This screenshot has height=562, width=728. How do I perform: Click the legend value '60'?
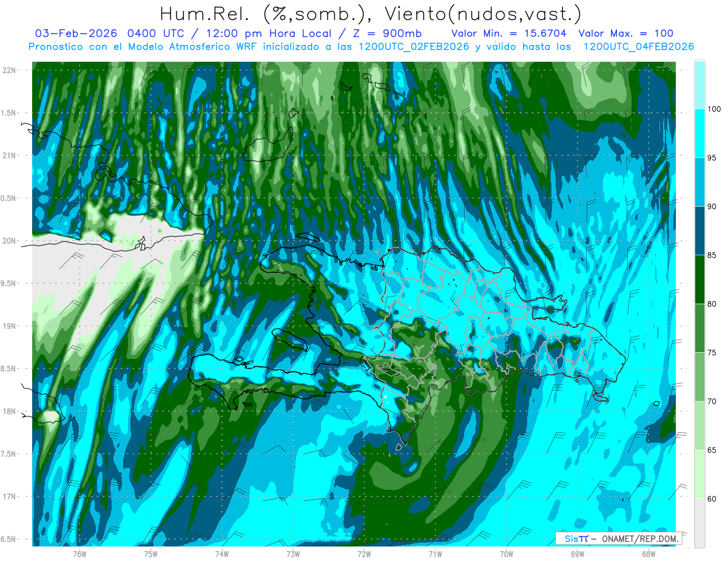pos(713,499)
